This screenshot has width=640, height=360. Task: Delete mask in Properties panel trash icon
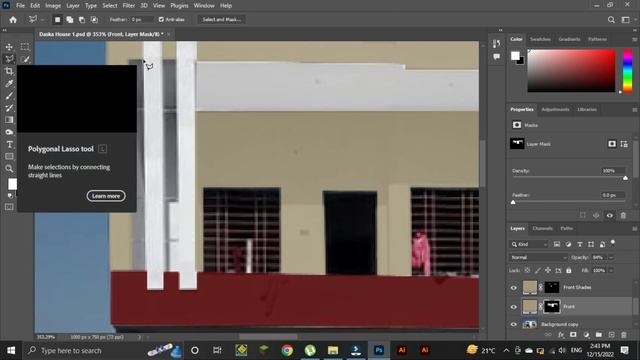623,215
